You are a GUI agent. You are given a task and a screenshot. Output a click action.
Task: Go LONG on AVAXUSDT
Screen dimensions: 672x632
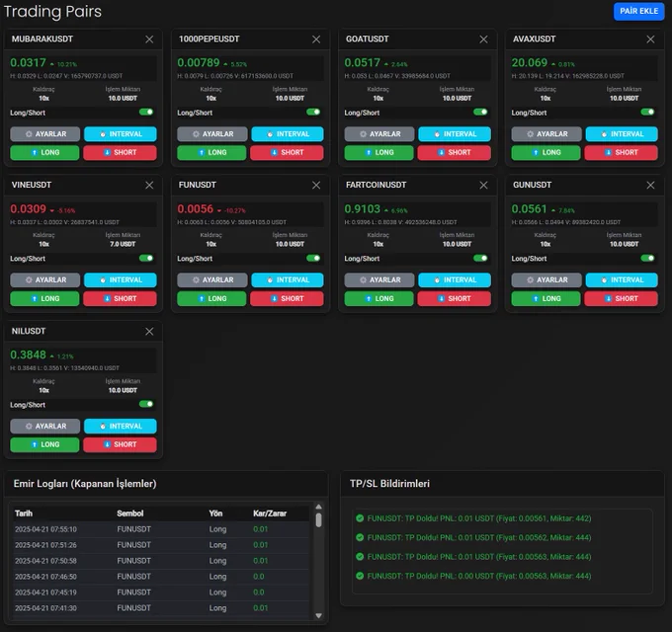(x=546, y=152)
